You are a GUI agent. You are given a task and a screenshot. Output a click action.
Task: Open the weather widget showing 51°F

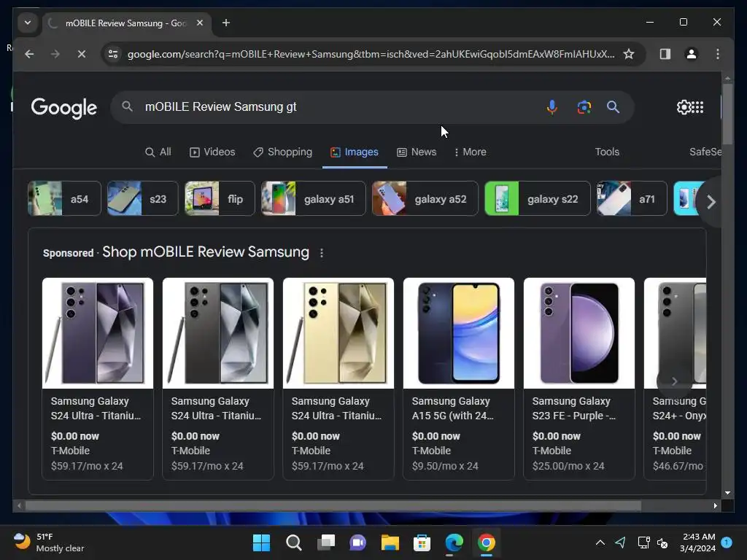(x=49, y=542)
